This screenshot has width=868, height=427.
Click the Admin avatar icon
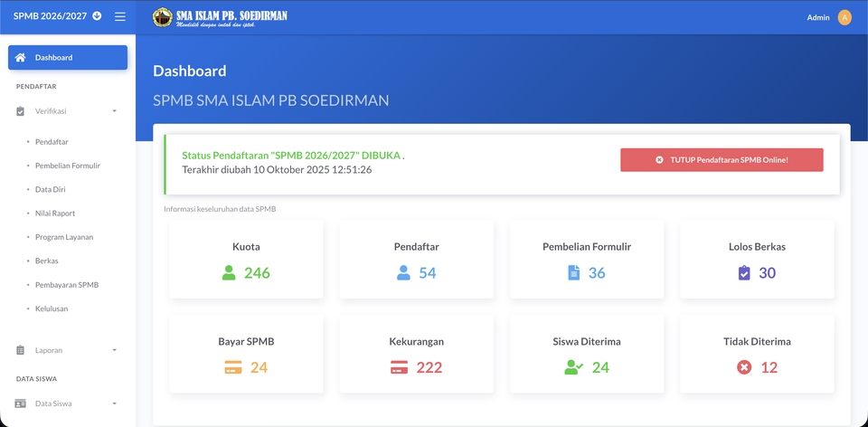[844, 17]
